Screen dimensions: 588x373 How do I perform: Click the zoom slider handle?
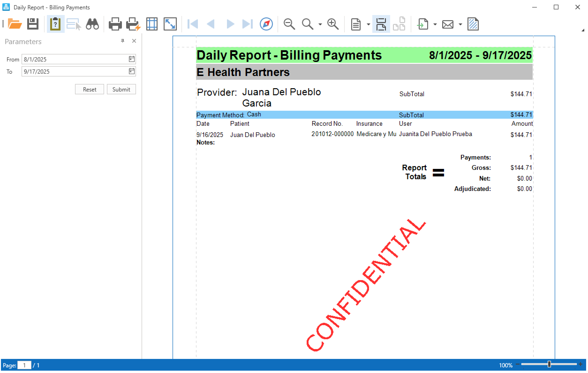549,365
